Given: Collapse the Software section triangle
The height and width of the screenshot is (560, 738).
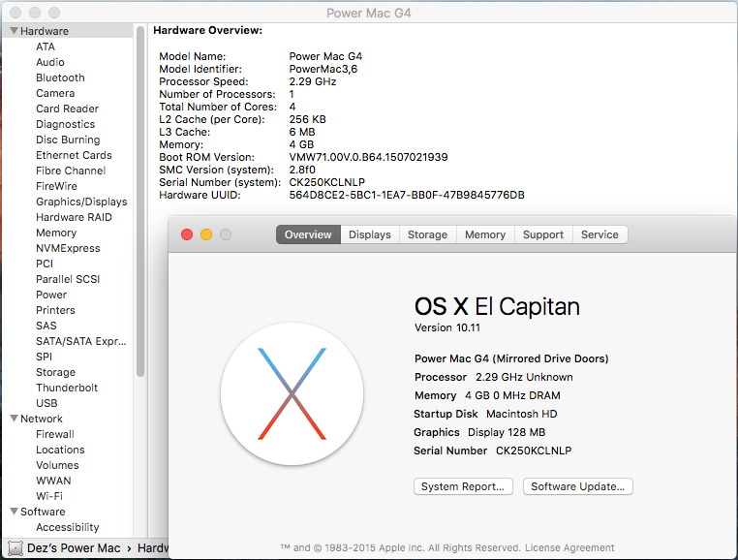Looking at the screenshot, I should coord(15,511).
